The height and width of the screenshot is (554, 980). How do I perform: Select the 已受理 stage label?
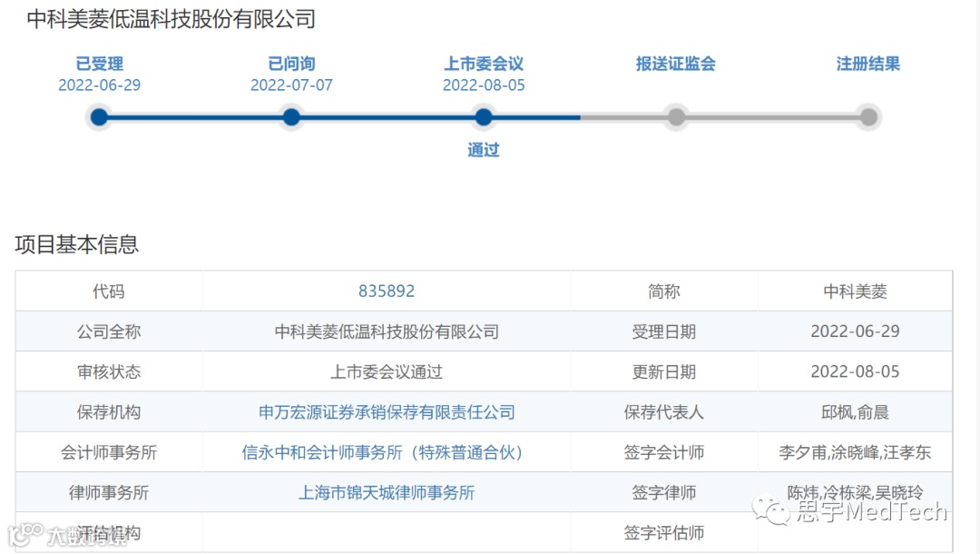100,64
